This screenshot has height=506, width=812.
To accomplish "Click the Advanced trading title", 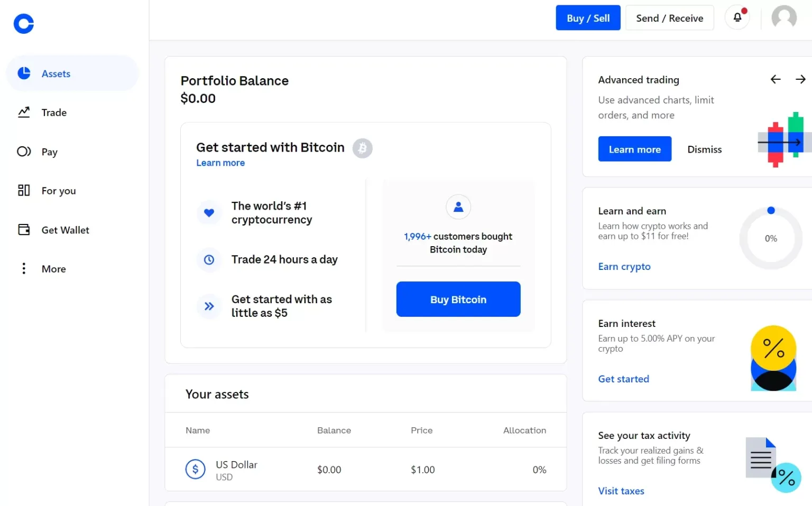I will 638,80.
